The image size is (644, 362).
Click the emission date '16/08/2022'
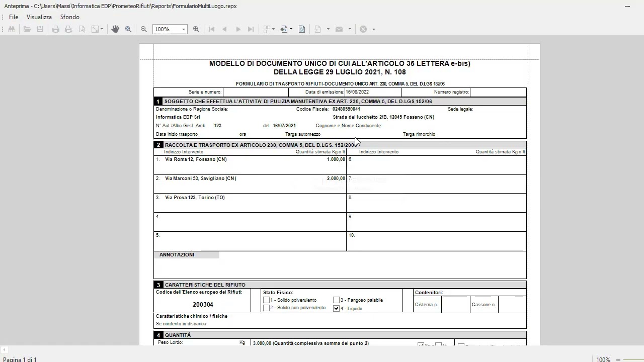(357, 92)
